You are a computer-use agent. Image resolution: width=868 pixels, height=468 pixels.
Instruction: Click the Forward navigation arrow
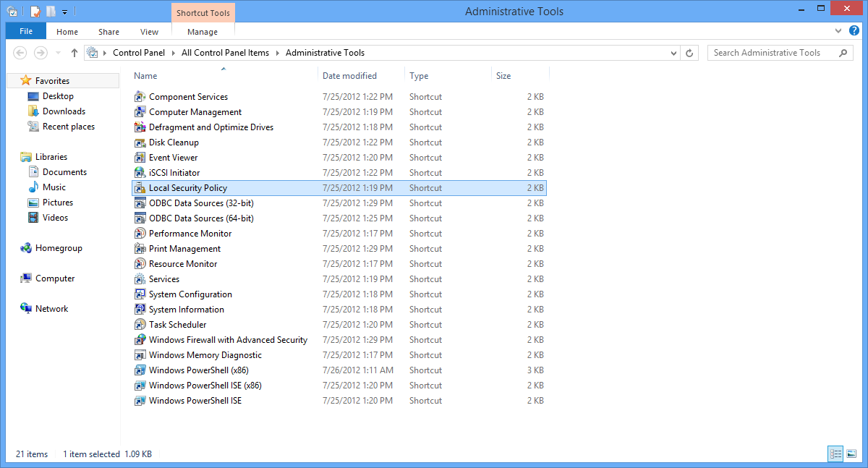41,53
